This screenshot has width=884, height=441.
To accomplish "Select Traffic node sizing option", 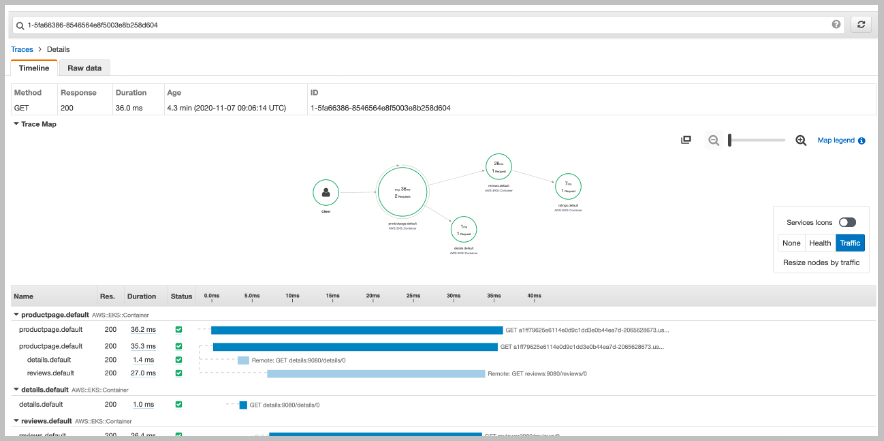I will click(x=850, y=243).
